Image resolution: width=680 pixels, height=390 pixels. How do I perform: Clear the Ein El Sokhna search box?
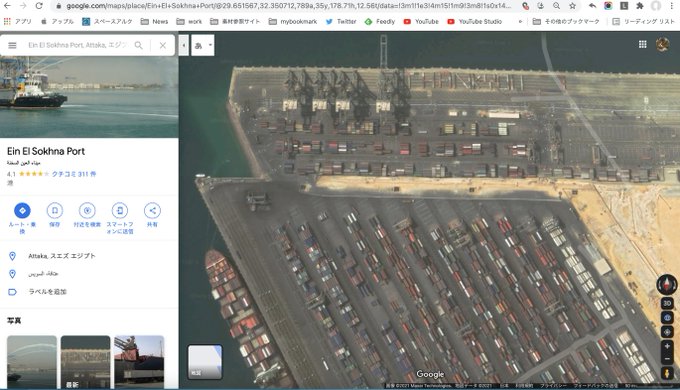163,45
